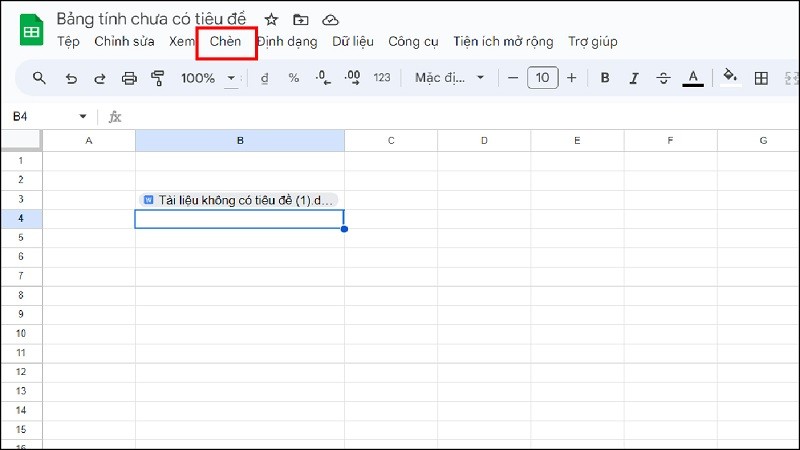Select column A header
This screenshot has height=450, width=800.
pyautogui.click(x=89, y=141)
